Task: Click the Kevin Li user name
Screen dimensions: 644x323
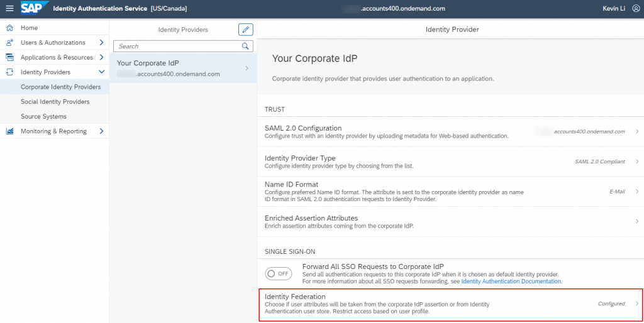Action: (x=615, y=9)
